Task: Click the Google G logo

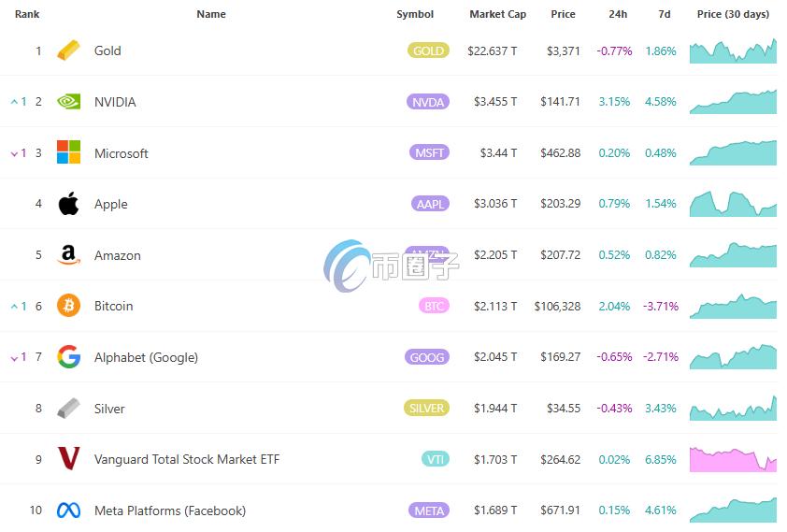Action: point(69,357)
